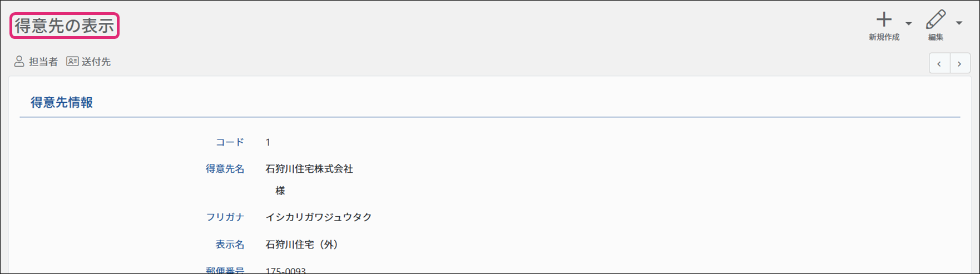Click the 得意先名 field label

(225, 169)
